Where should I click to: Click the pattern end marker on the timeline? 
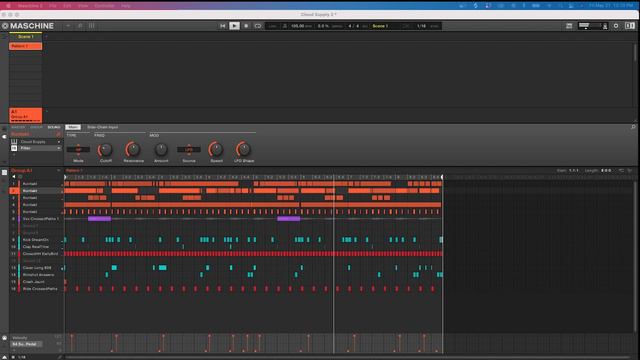(442, 177)
